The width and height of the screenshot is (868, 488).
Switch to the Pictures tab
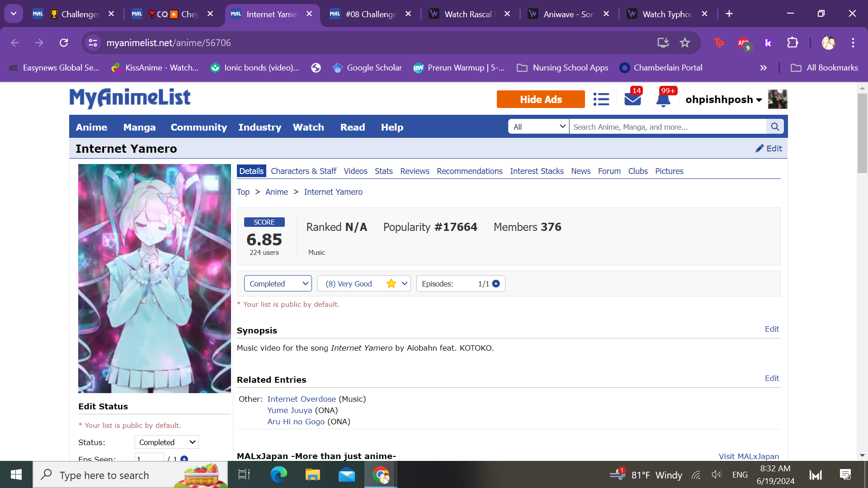(669, 171)
